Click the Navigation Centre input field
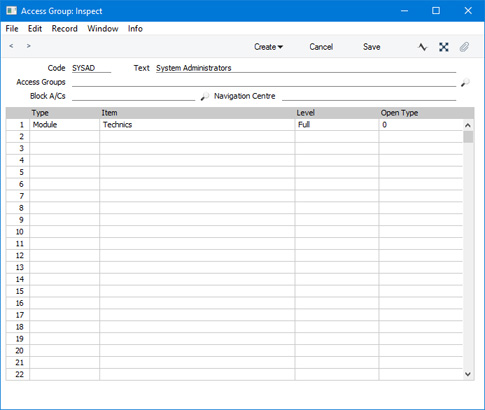 coord(369,96)
